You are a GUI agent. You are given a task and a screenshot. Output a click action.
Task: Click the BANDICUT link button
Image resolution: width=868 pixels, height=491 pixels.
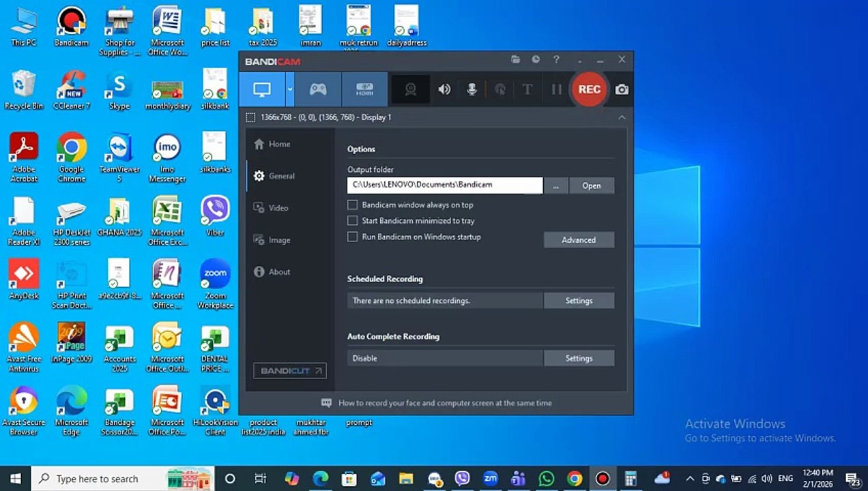pyautogui.click(x=290, y=371)
